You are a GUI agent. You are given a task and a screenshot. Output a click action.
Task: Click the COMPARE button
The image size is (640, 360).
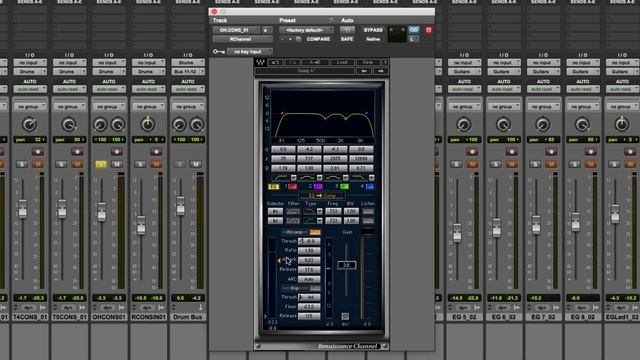(x=318, y=39)
